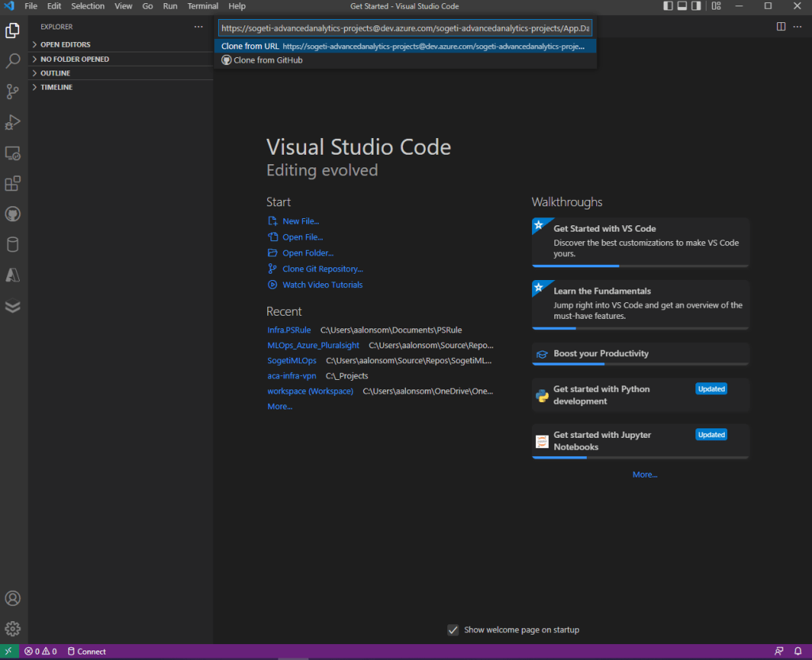Open the Infra.PSRule recent project
Viewport: 812px width, 660px height.
(289, 330)
